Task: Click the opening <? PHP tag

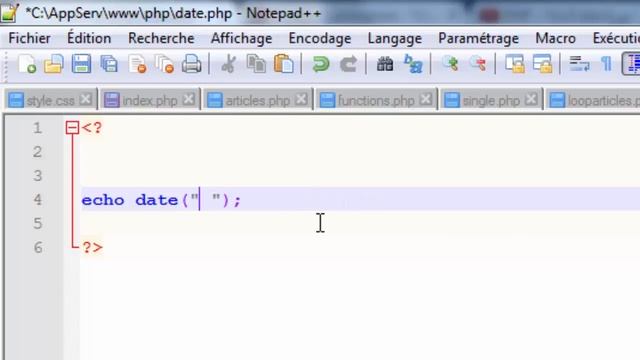Action: [x=92, y=128]
